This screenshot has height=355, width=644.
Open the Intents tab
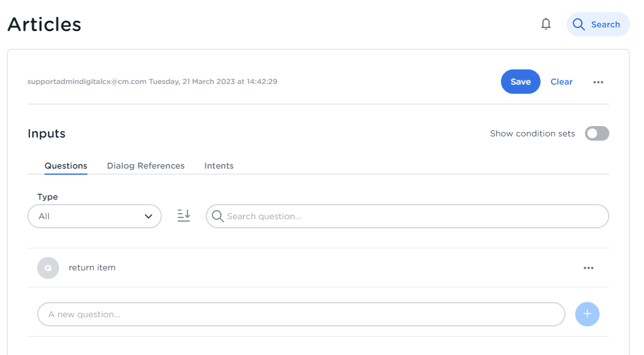pos(219,166)
